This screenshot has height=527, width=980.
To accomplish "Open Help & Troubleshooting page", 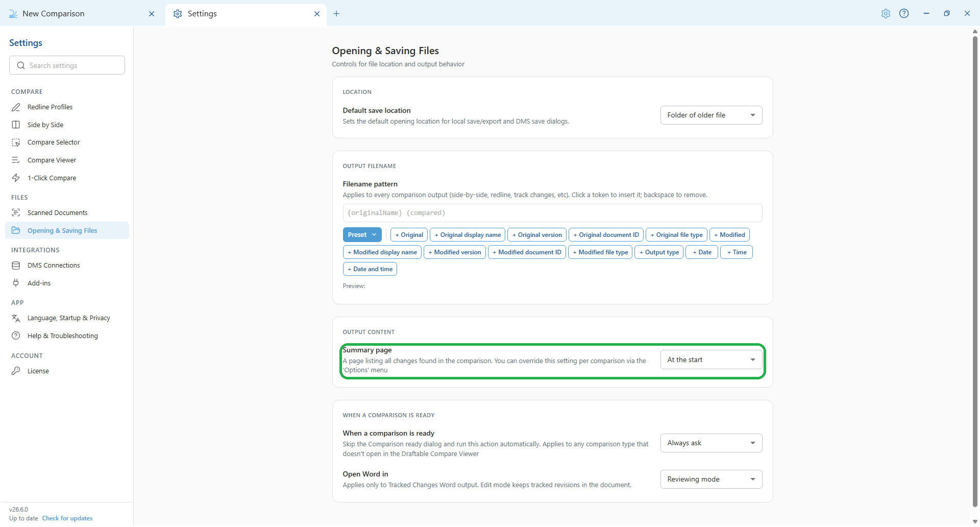I will [67, 336].
